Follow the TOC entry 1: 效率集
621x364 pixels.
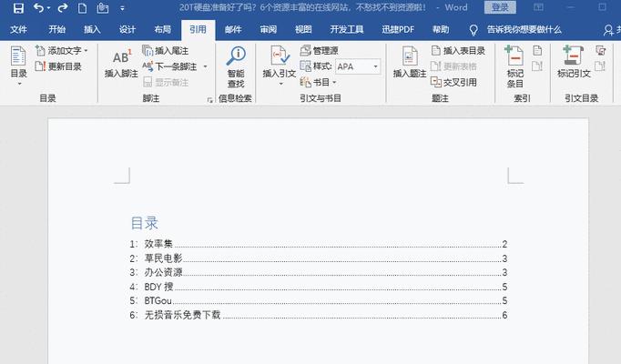point(319,244)
